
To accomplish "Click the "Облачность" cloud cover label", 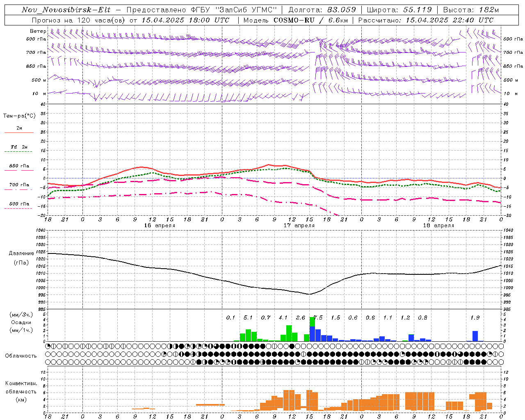I will pyautogui.click(x=21, y=356).
